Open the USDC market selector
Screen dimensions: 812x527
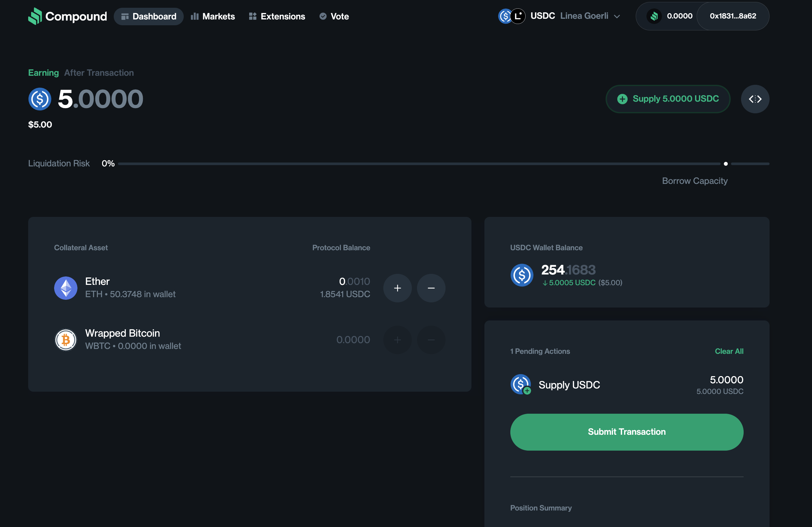542,16
